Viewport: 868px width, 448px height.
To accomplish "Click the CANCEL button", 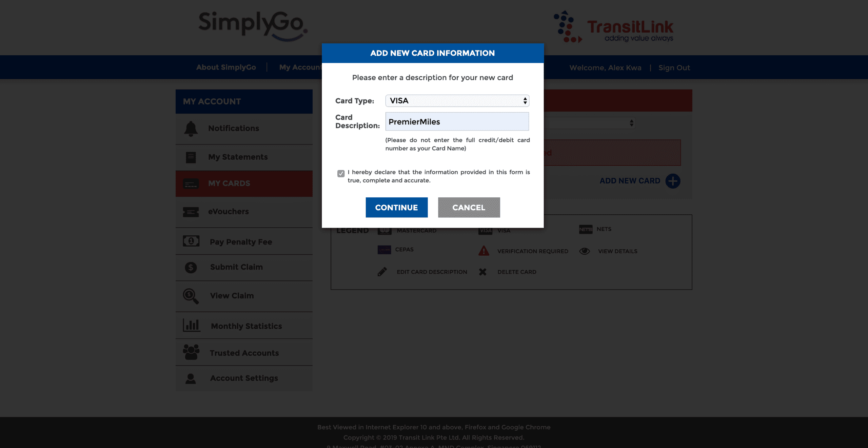I will (469, 207).
